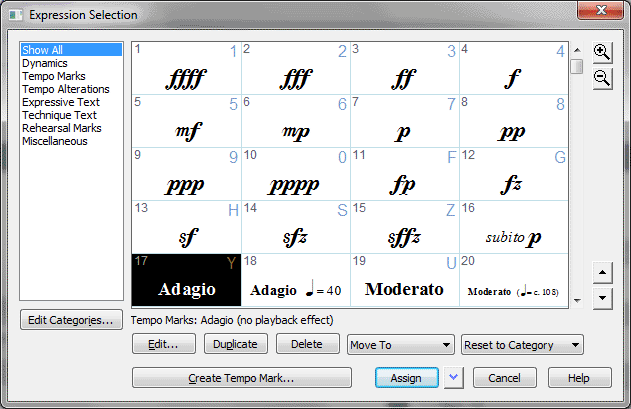Select the Moderato tempo mark in cell 19

[x=404, y=280]
